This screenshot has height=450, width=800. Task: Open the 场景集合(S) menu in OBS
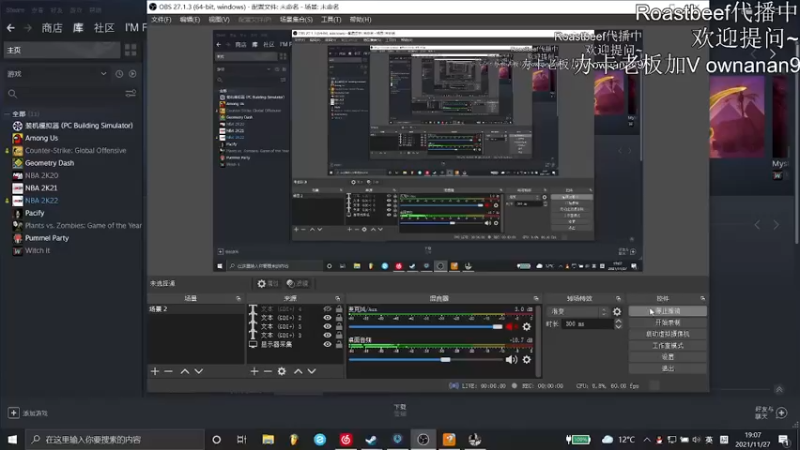point(296,19)
